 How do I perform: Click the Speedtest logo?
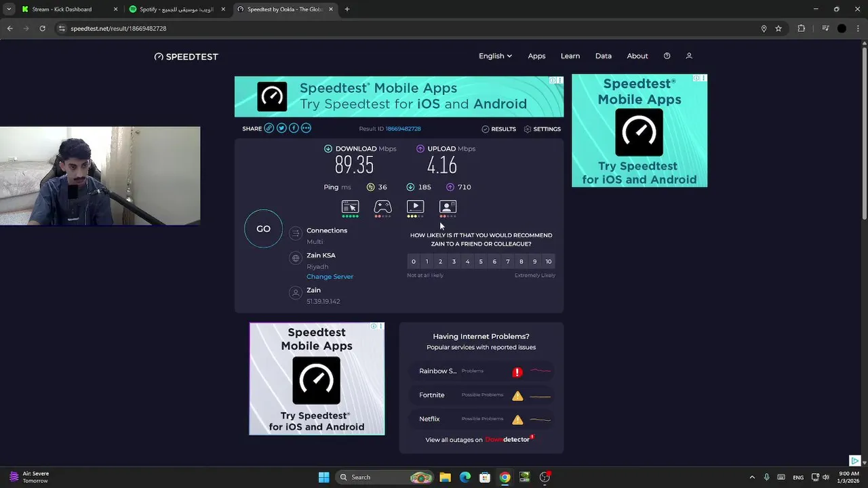click(x=186, y=57)
